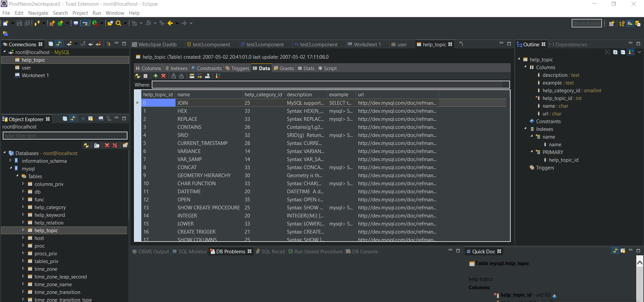This screenshot has height=302, width=644.
Task: Open the Outline panel view menu arrow
Action: point(639,52)
